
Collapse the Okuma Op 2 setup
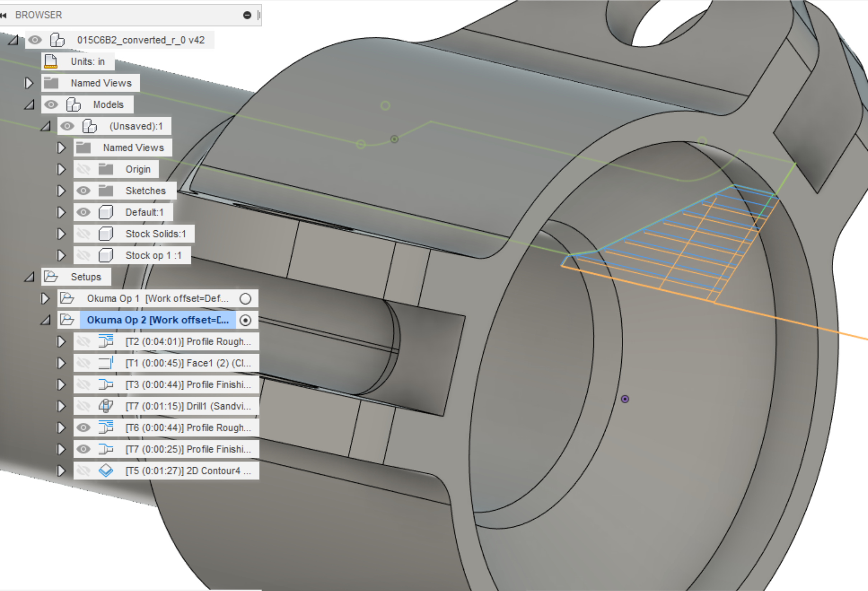[x=45, y=320]
